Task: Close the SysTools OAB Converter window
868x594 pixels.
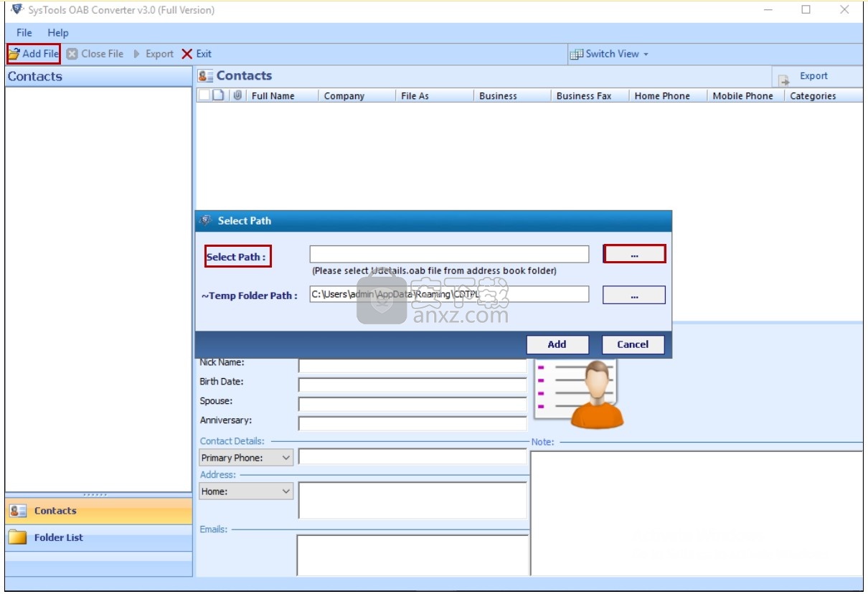Action: (844, 10)
